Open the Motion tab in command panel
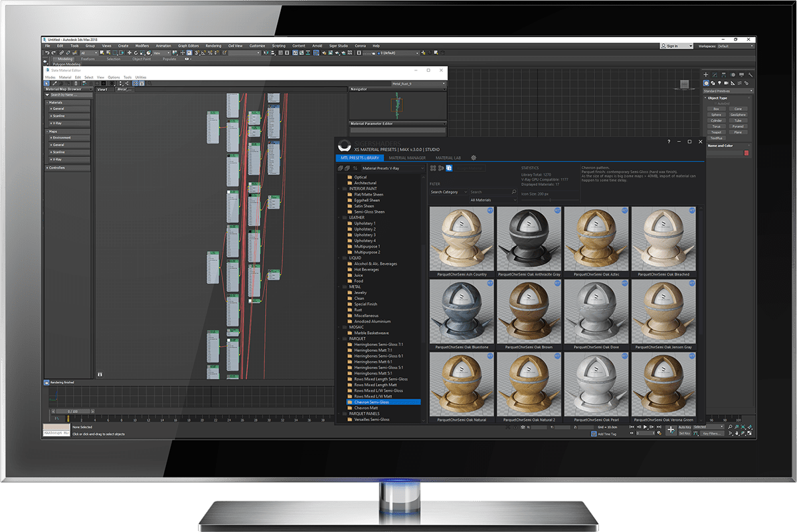This screenshot has width=797, height=532. coord(733,74)
